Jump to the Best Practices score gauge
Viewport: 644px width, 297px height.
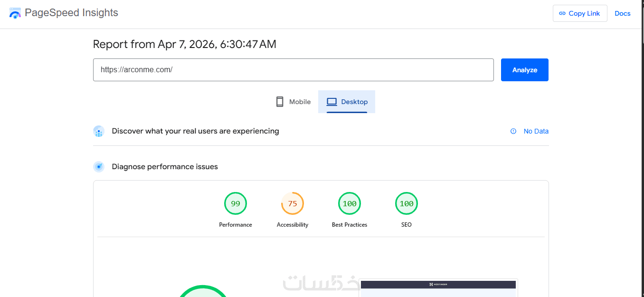350,203
